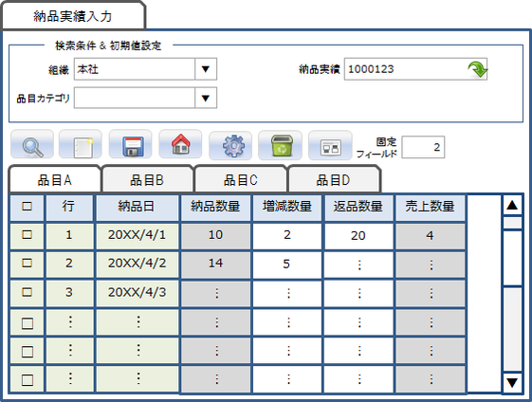This screenshot has width=532, height=402.
Task: Check the checkbox in the fifth data row
Action: [28, 352]
